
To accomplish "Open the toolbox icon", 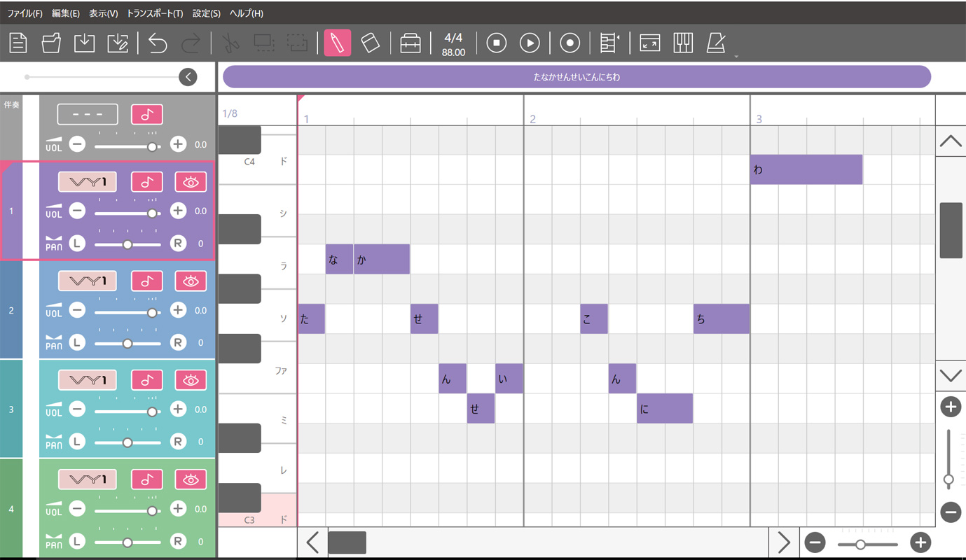I will (x=410, y=43).
